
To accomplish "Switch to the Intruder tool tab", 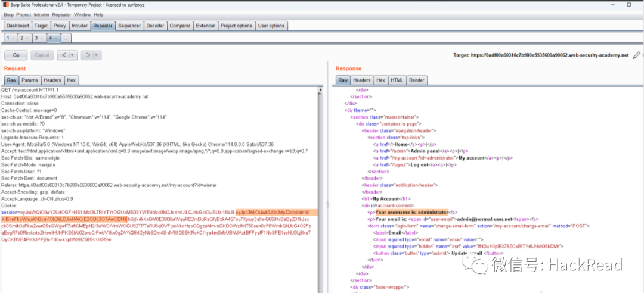I will [80, 26].
